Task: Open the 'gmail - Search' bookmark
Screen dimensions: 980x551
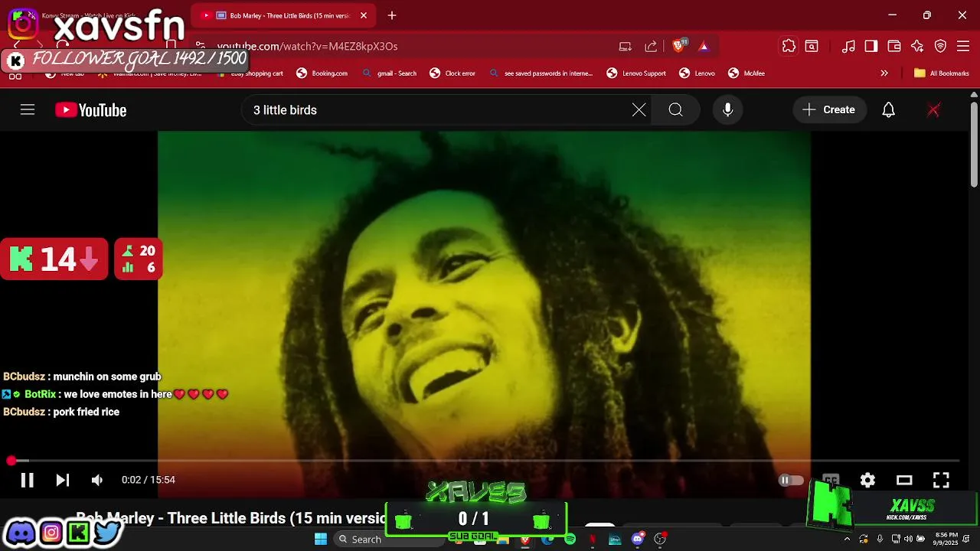Action: point(390,73)
